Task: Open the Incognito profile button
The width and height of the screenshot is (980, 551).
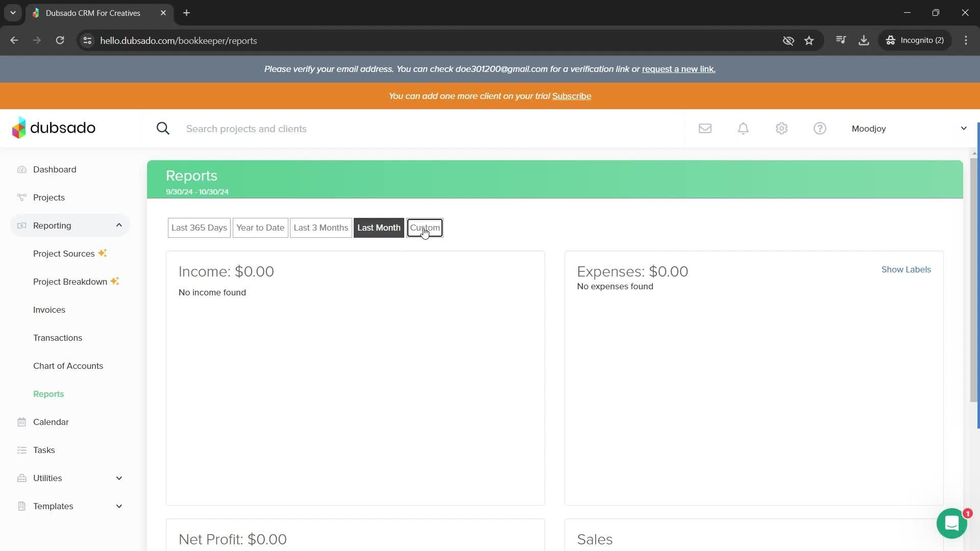Action: click(x=915, y=40)
